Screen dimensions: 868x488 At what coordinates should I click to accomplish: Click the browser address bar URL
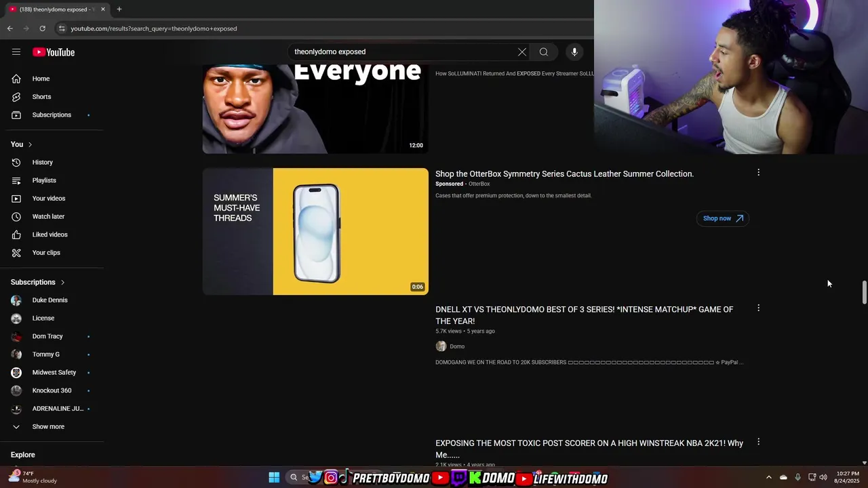(x=154, y=28)
